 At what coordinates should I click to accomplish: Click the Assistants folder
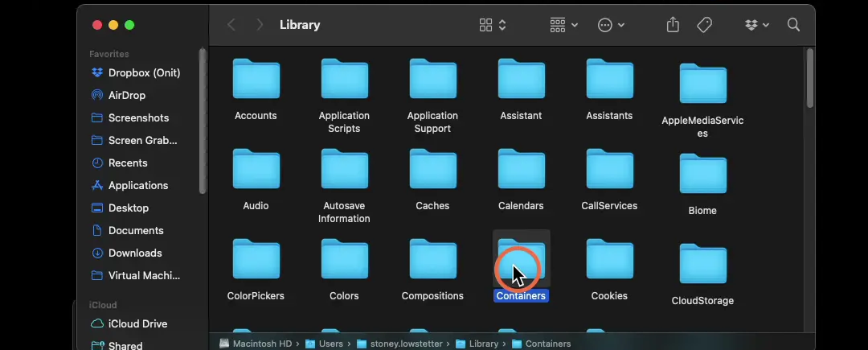pyautogui.click(x=609, y=79)
